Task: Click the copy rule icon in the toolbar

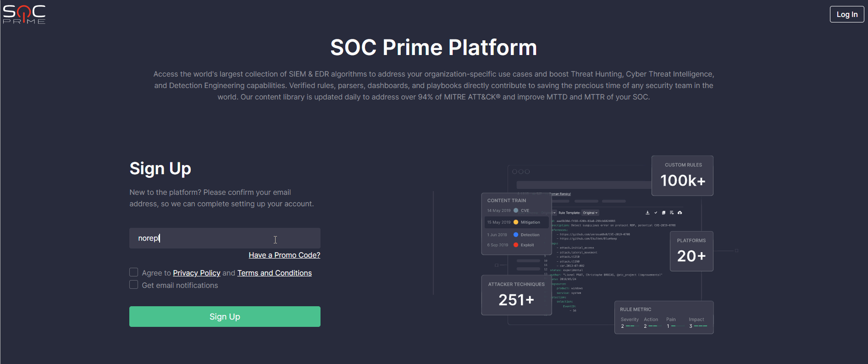Action: 664,213
